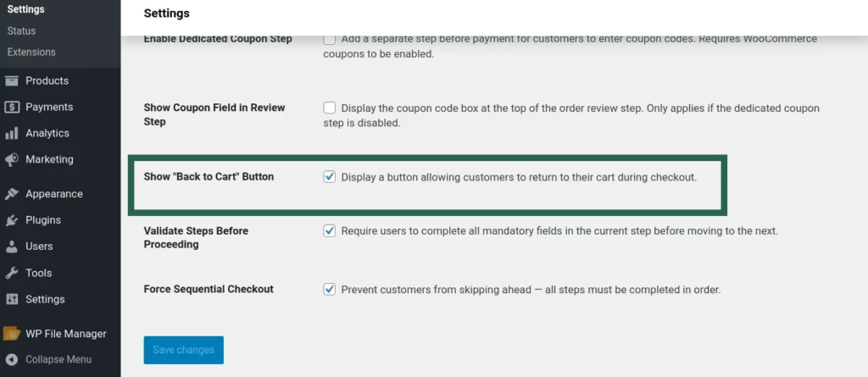Open the Extensions submenu item
The width and height of the screenshot is (868, 377).
pos(31,52)
